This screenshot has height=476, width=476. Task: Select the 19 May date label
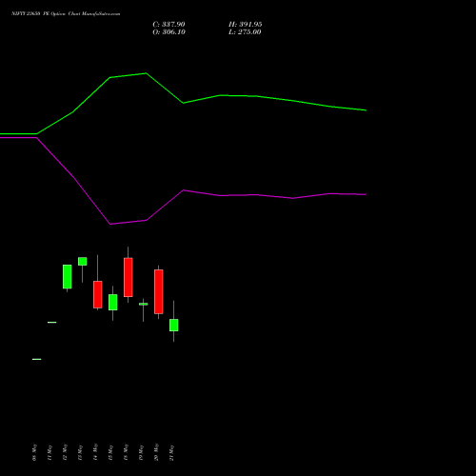[141, 452]
